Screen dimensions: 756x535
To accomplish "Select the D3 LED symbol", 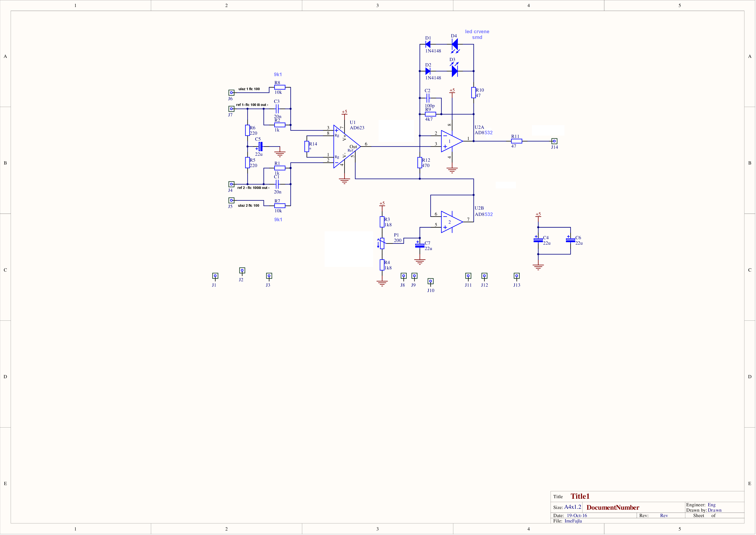I will click(x=455, y=71).
